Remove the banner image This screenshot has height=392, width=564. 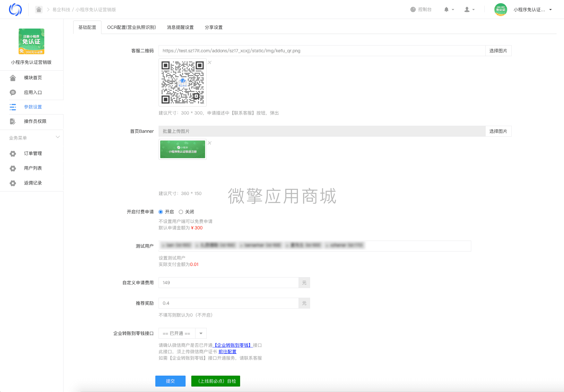coord(210,143)
